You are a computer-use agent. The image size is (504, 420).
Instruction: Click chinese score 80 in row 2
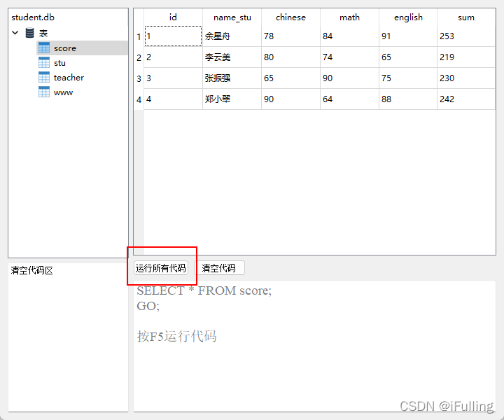[x=290, y=57]
